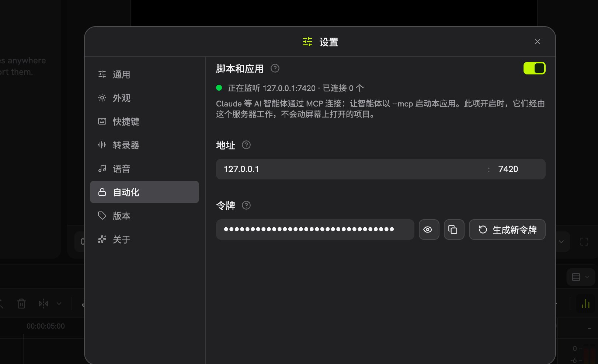Open the 版本 settings section
598x364 pixels.
click(x=144, y=216)
